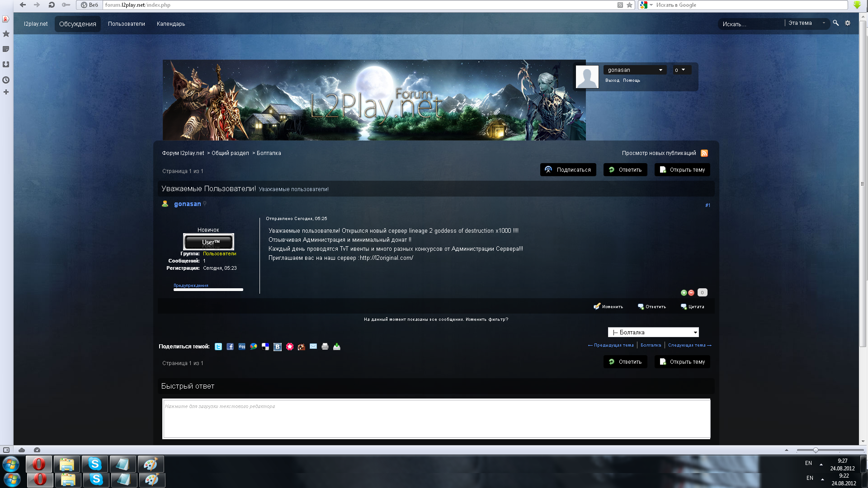This screenshot has height=488, width=868.
Task: Open the Болталка forum jump dropdown
Action: tap(653, 333)
